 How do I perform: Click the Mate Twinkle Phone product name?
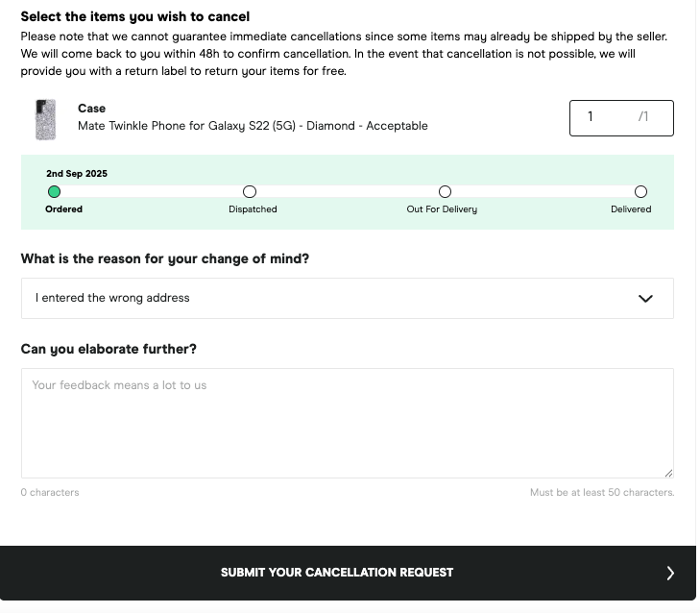click(253, 126)
